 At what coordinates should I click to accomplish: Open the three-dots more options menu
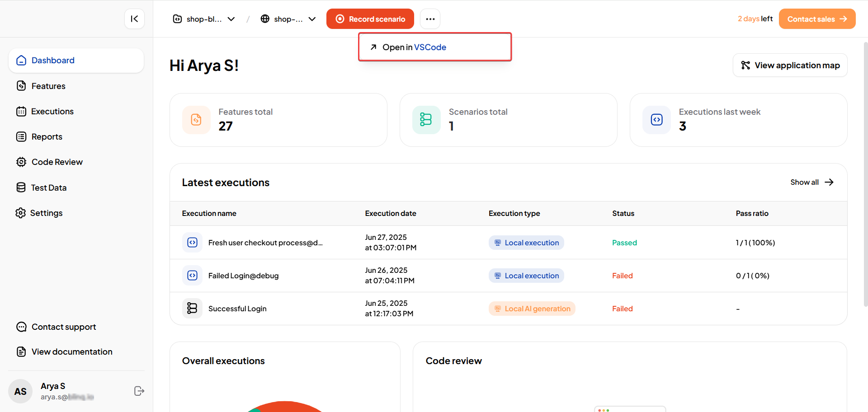430,19
